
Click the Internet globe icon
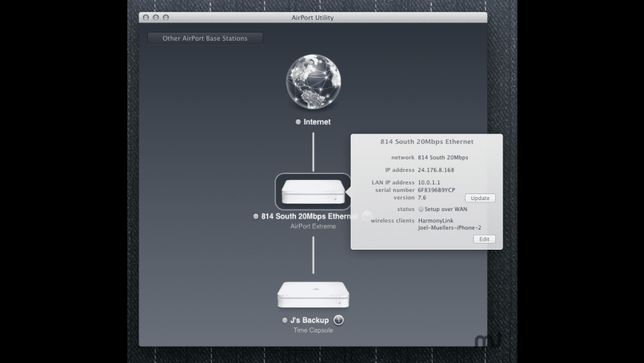(313, 81)
